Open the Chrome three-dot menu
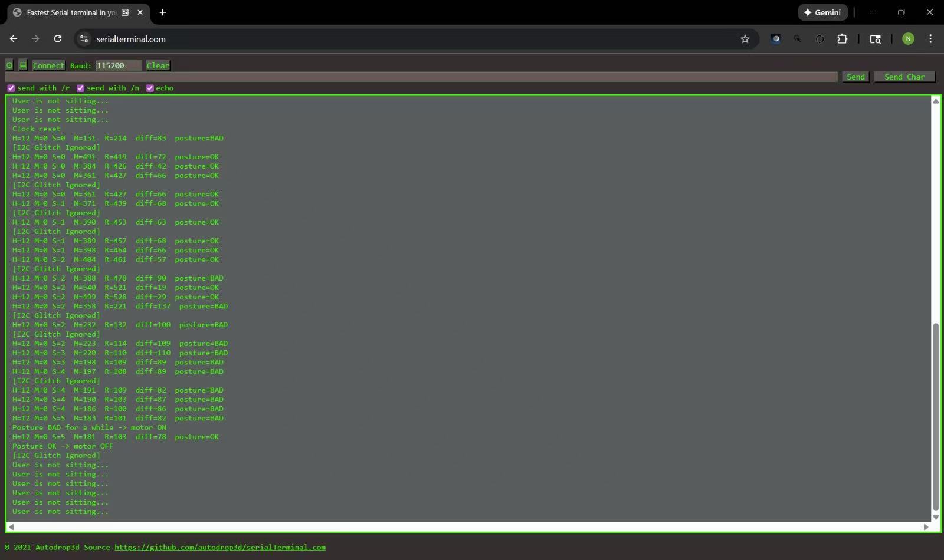944x560 pixels. pos(930,39)
